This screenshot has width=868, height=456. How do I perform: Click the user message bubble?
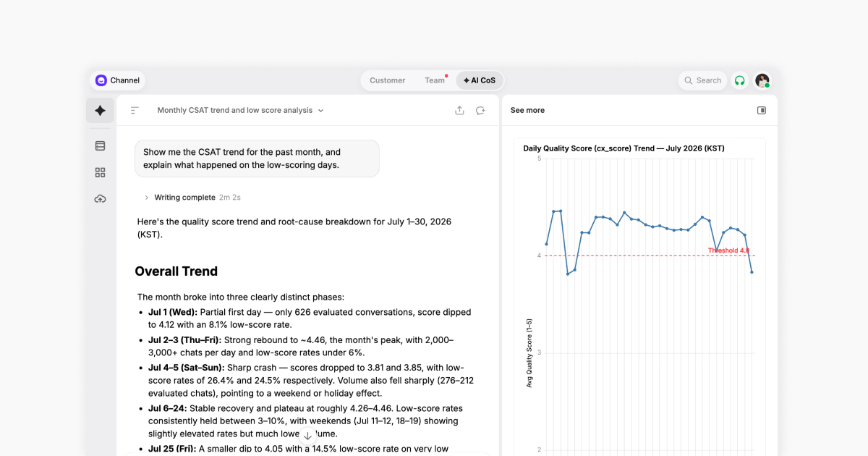coord(257,159)
